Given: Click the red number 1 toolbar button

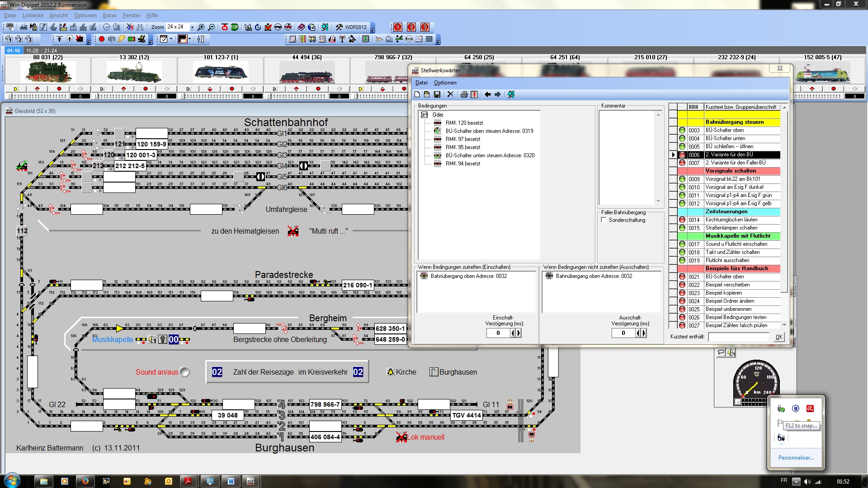Looking at the screenshot, I should click(398, 27).
